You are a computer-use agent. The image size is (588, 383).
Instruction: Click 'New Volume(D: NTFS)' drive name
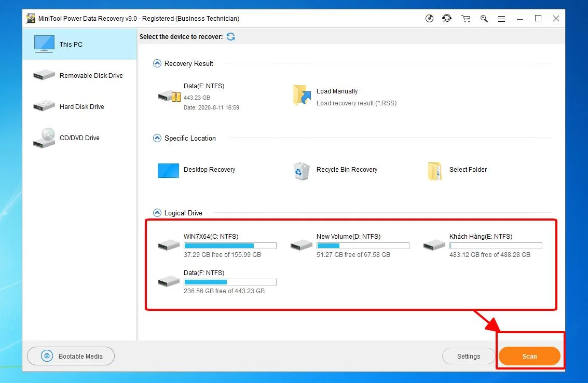point(348,237)
